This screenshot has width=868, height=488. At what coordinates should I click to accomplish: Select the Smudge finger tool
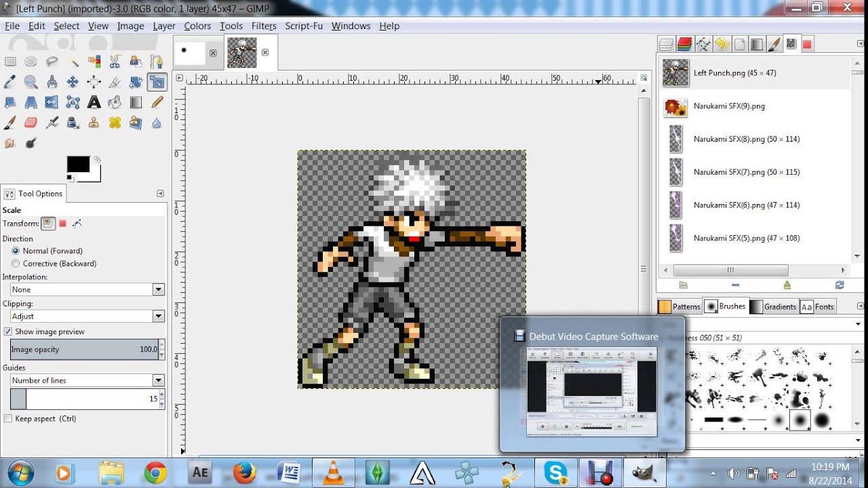(x=10, y=143)
